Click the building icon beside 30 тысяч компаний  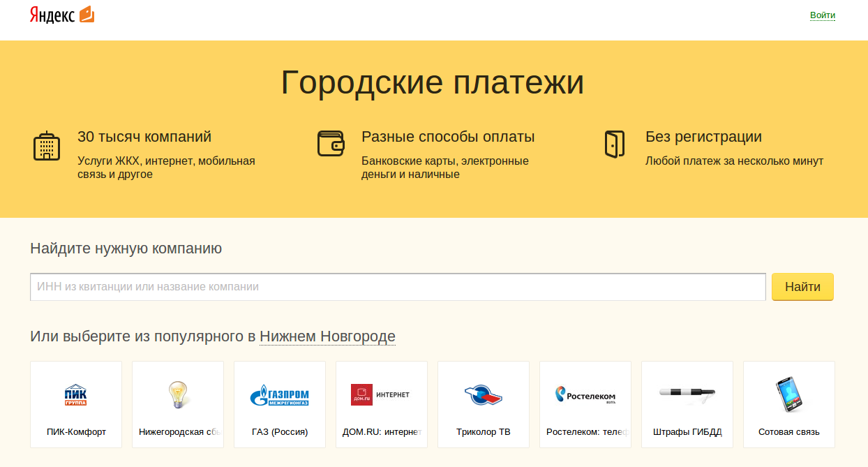(x=47, y=146)
